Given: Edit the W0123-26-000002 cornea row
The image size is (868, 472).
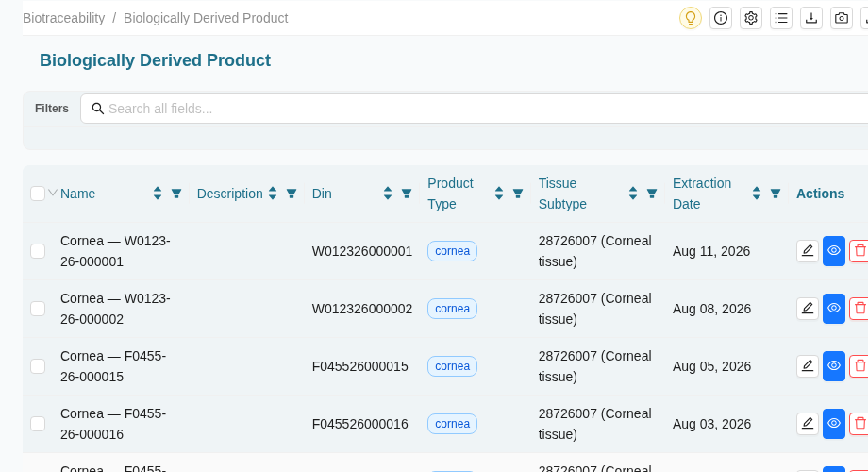Looking at the screenshot, I should 808,309.
